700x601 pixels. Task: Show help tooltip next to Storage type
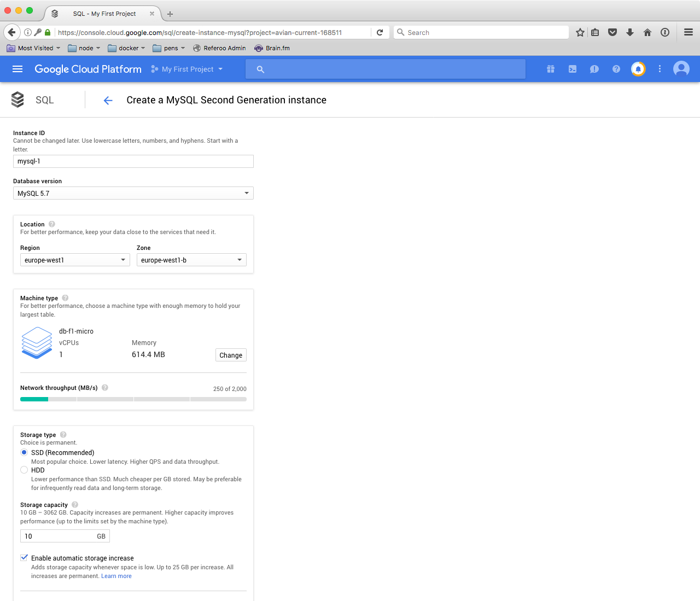[63, 435]
